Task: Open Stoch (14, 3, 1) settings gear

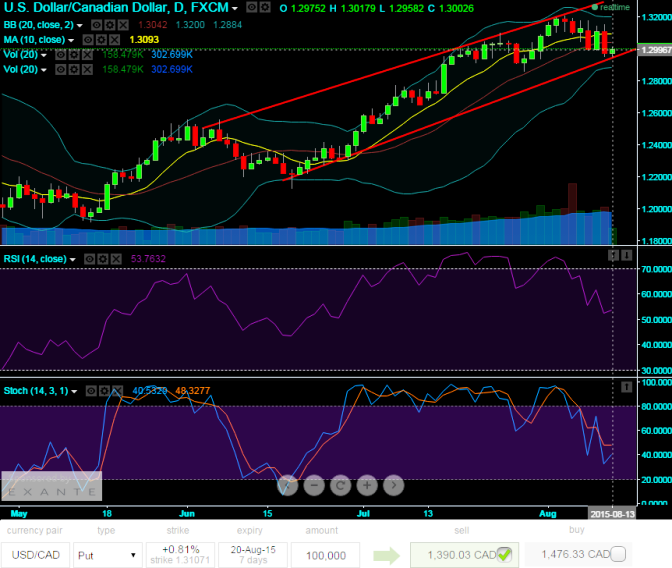Action: tap(105, 391)
